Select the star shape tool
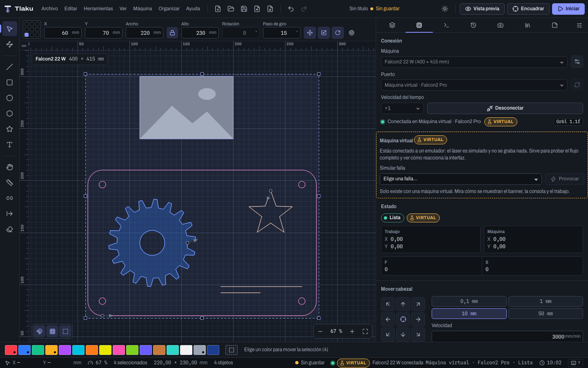Screen dimensions: 588x368 click(10, 129)
